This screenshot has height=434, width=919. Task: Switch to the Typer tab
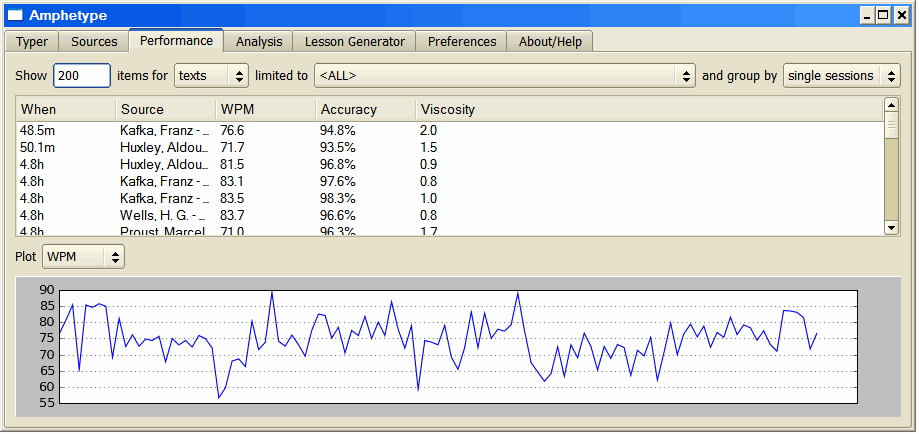pos(32,42)
